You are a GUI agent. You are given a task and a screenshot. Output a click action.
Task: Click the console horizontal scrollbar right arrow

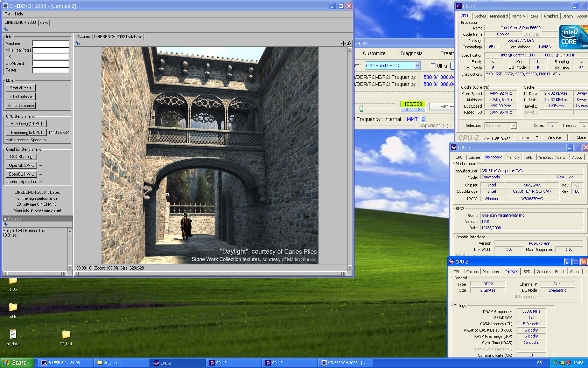click(64, 273)
